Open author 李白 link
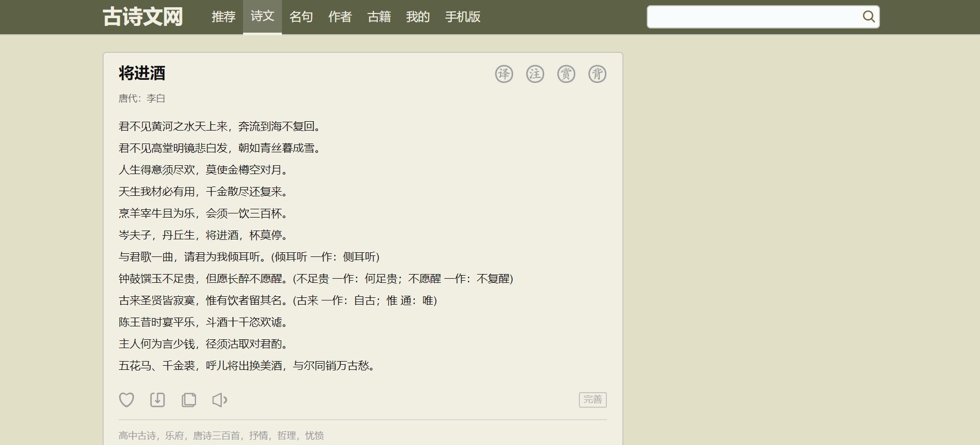 point(156,98)
